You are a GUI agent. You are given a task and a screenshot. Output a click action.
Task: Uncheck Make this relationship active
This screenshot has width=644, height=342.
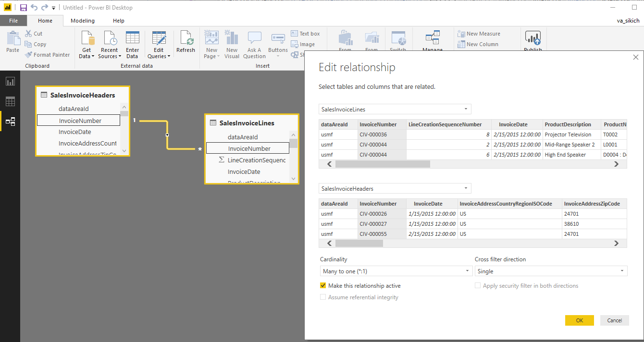323,285
